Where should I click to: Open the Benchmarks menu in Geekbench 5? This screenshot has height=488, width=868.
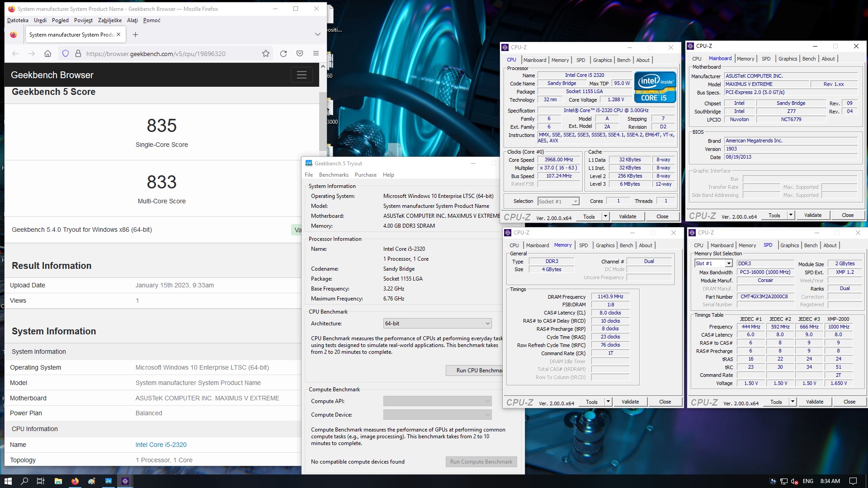coord(334,175)
